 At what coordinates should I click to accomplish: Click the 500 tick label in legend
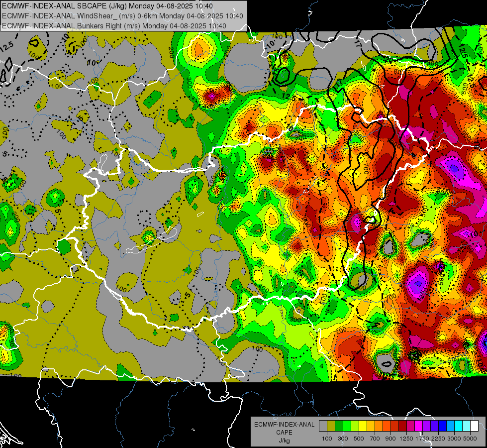point(359,439)
